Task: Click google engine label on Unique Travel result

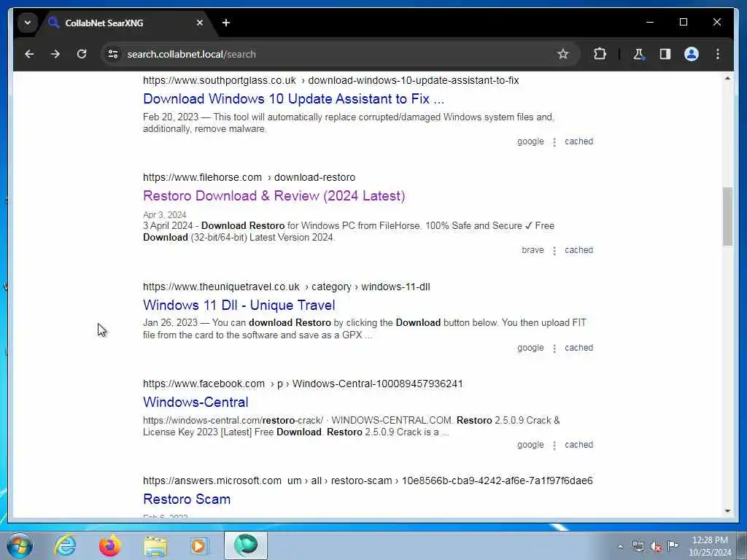Action: pos(530,348)
